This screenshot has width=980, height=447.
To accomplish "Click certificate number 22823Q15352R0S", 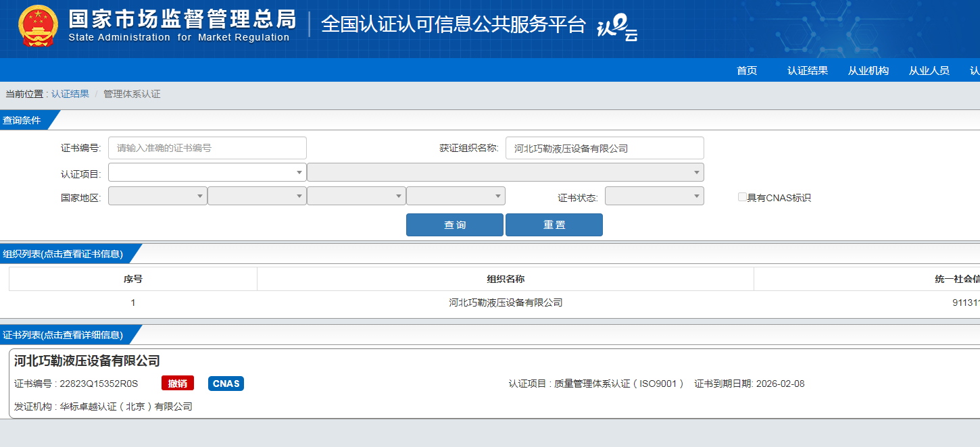I will (x=99, y=384).
